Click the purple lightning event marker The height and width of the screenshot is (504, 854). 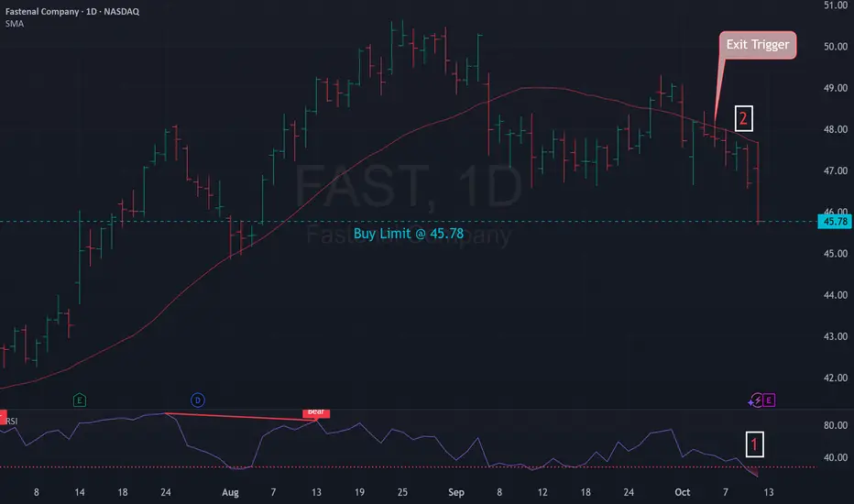(758, 400)
